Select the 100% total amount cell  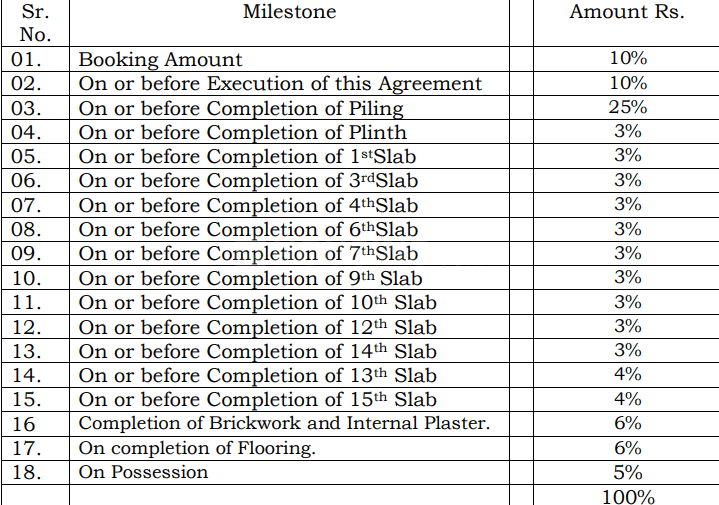627,496
